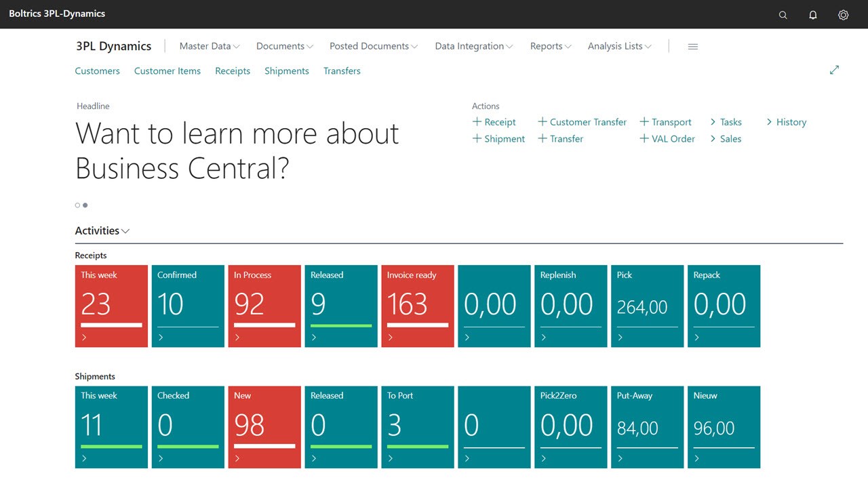Viewport: 868px width, 488px height.
Task: Open the Replenish tile
Action: [x=571, y=306]
